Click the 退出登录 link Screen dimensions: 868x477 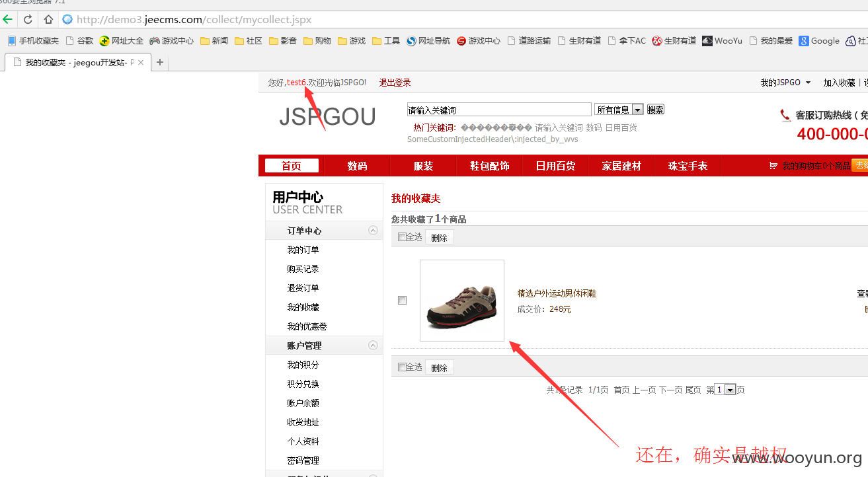[x=395, y=83]
